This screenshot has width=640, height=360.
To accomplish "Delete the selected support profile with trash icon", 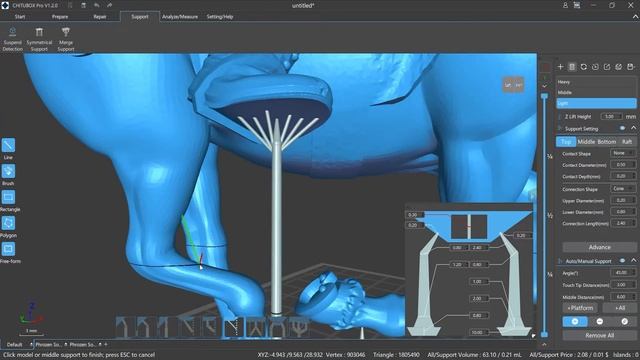I will 572,67.
